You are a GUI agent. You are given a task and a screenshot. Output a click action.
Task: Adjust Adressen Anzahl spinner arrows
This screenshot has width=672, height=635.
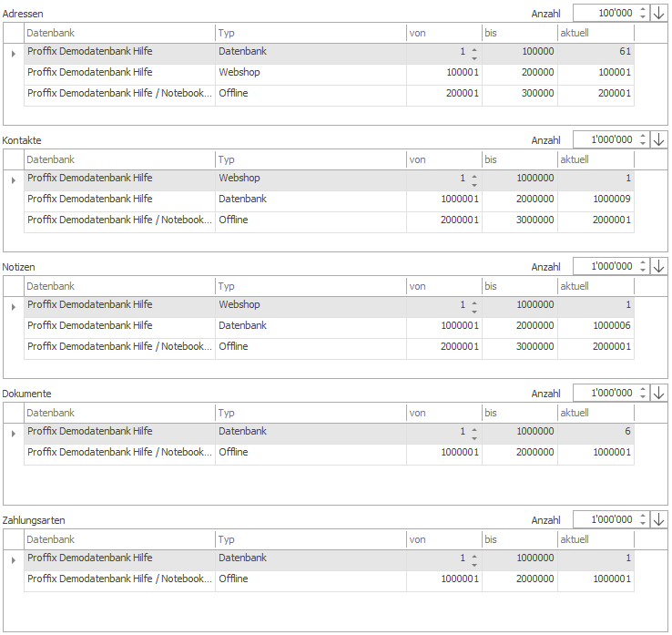tap(643, 13)
